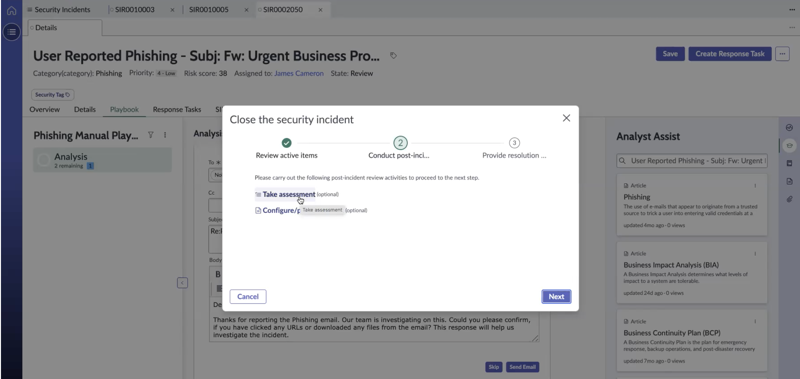Open the Response Tasks tab
This screenshot has width=800, height=379.
(x=177, y=109)
